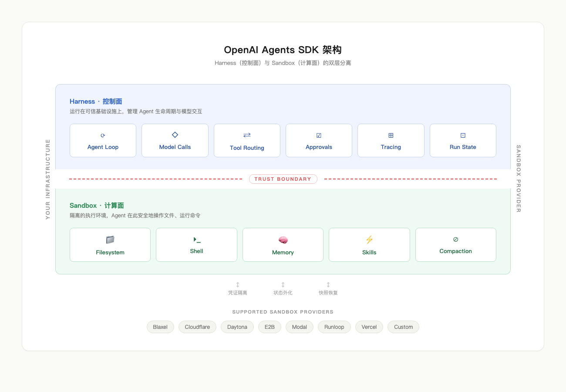Click the Modal provider chip
This screenshot has width=566, height=392.
[x=300, y=327]
